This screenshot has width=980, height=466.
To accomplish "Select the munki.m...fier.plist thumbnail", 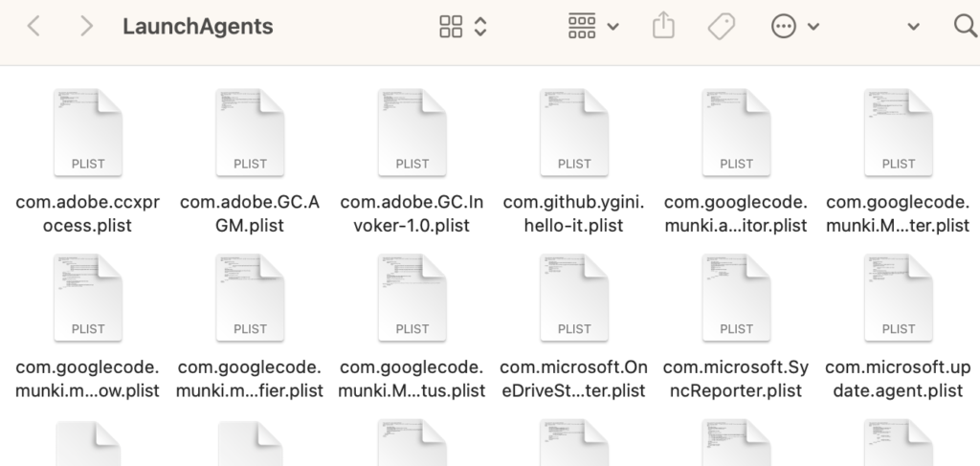I will 250,297.
